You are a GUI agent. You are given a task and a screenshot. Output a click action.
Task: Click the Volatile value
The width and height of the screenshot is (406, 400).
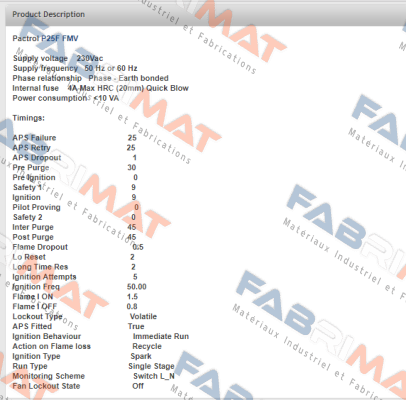click(143, 317)
